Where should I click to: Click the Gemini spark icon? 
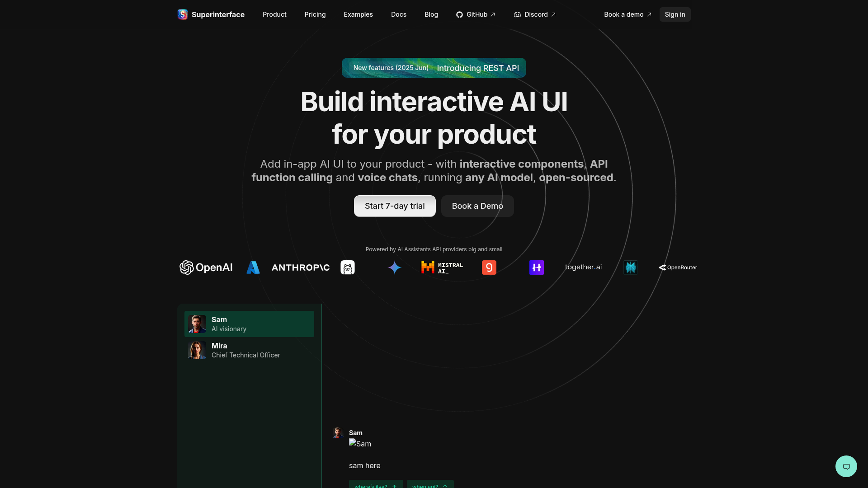click(395, 267)
